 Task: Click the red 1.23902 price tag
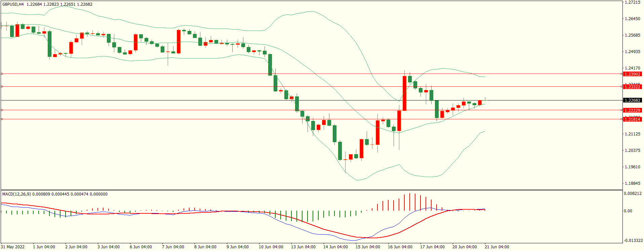[x=632, y=74]
